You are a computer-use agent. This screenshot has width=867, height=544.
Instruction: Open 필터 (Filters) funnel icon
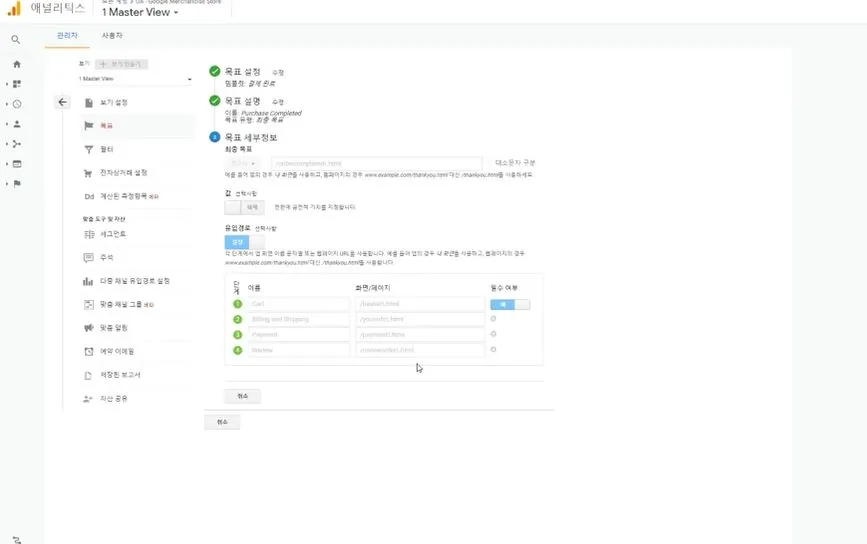click(x=88, y=149)
